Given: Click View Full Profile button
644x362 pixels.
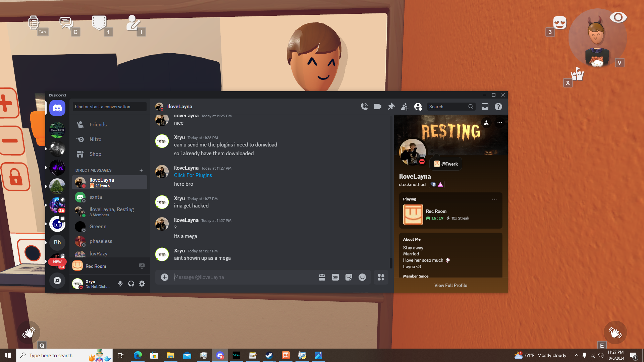Looking at the screenshot, I should (450, 285).
